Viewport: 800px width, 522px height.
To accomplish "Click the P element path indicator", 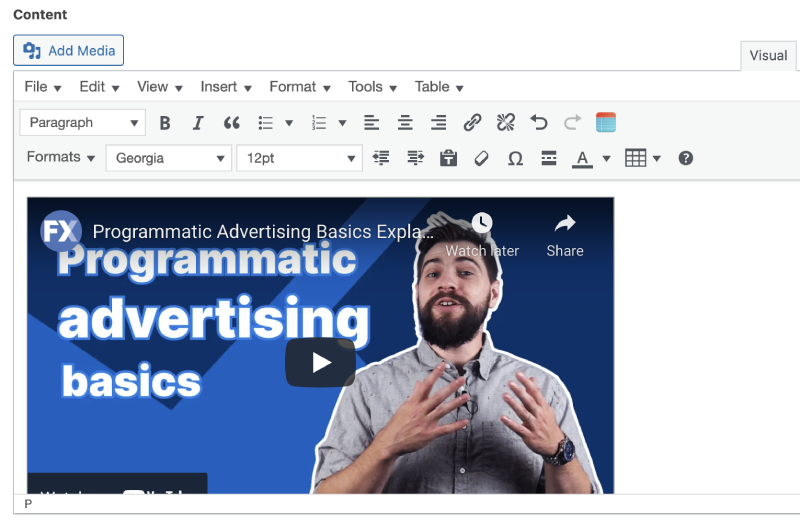I will [x=28, y=504].
